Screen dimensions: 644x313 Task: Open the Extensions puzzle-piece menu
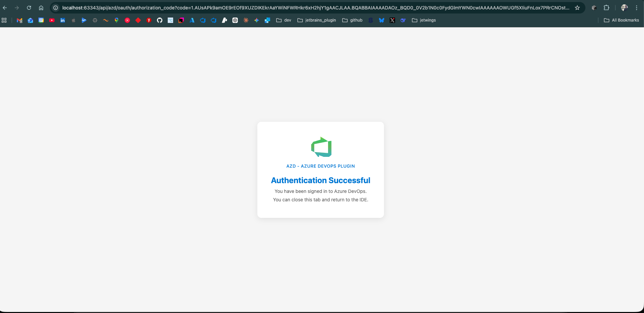point(607,8)
